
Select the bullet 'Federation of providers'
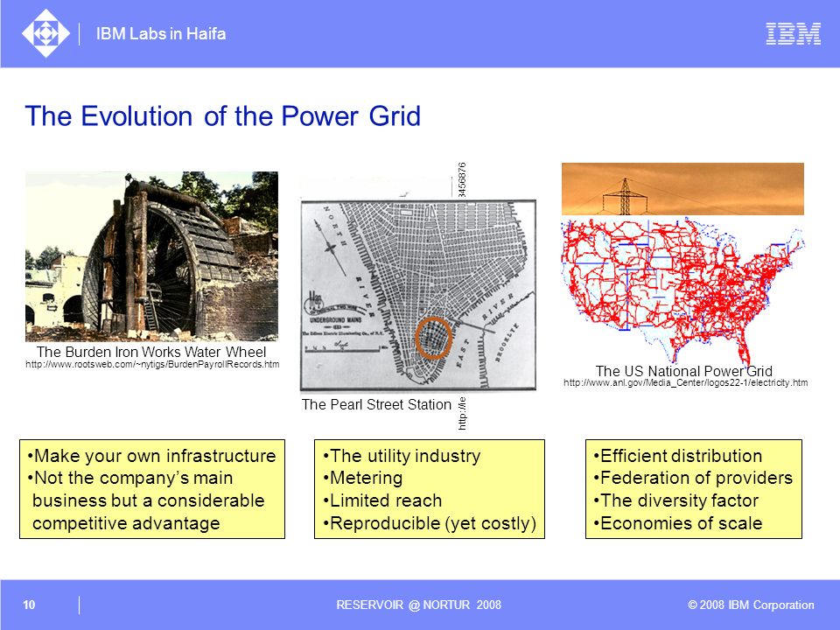point(693,478)
